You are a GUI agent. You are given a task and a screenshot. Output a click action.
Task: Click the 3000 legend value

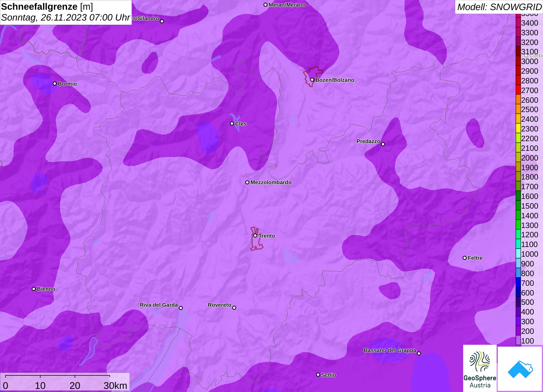pos(530,61)
